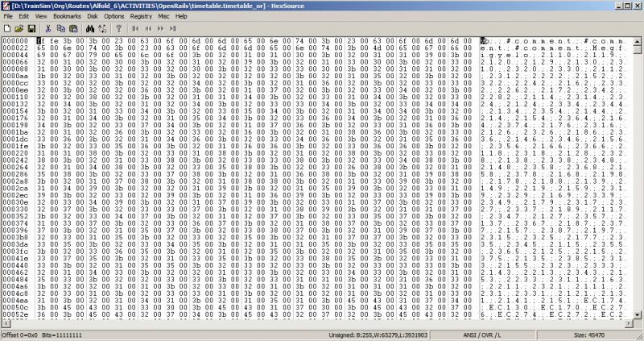
Task: Select offset label 0001fe
Action: 15,146
